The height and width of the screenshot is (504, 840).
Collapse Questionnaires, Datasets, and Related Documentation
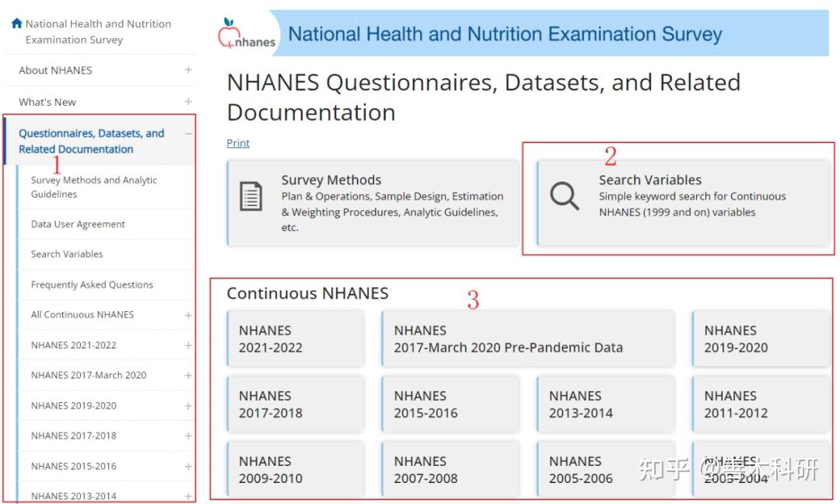pos(187,134)
